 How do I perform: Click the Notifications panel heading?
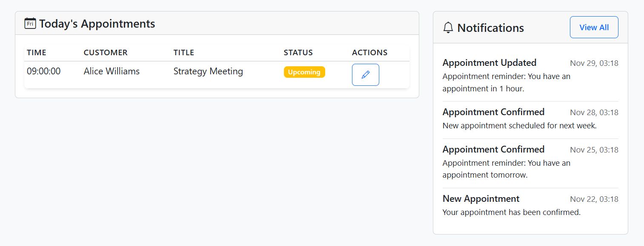[490, 28]
